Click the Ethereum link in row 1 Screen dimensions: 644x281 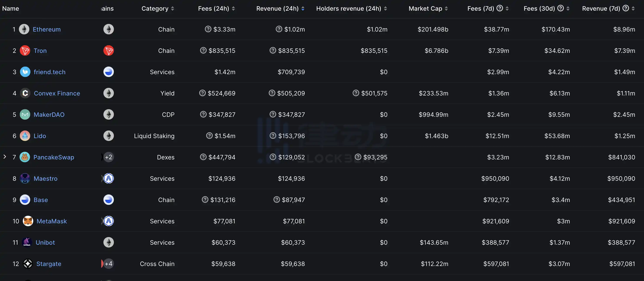click(x=47, y=29)
